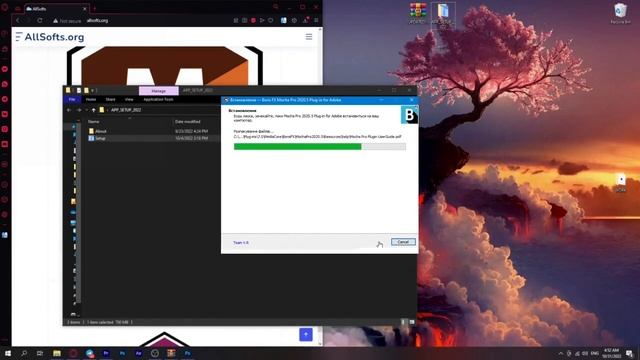The width and height of the screenshot is (640, 360).
Task: Click the AllSofts.org site logo
Action: (x=50, y=37)
